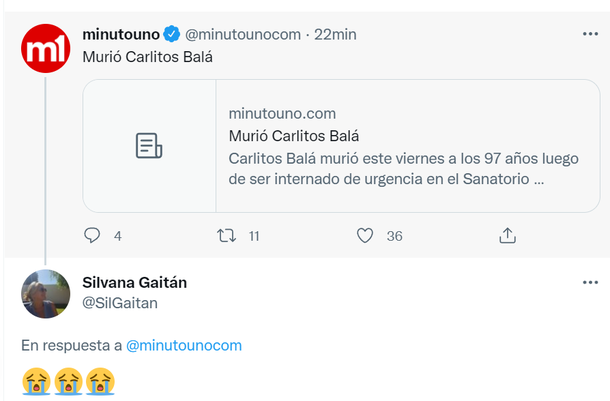Screen dimensions: 610x401
Task: Click the crying emojis in reply
Action: (68, 382)
